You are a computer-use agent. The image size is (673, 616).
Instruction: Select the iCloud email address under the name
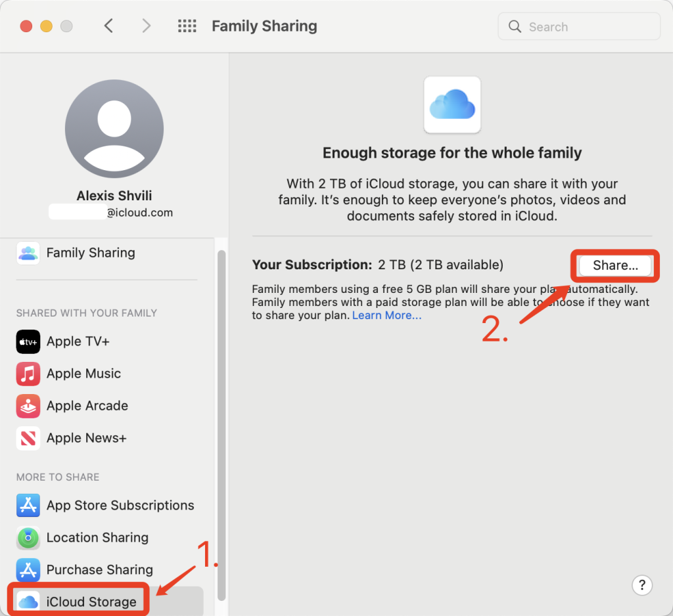(114, 212)
